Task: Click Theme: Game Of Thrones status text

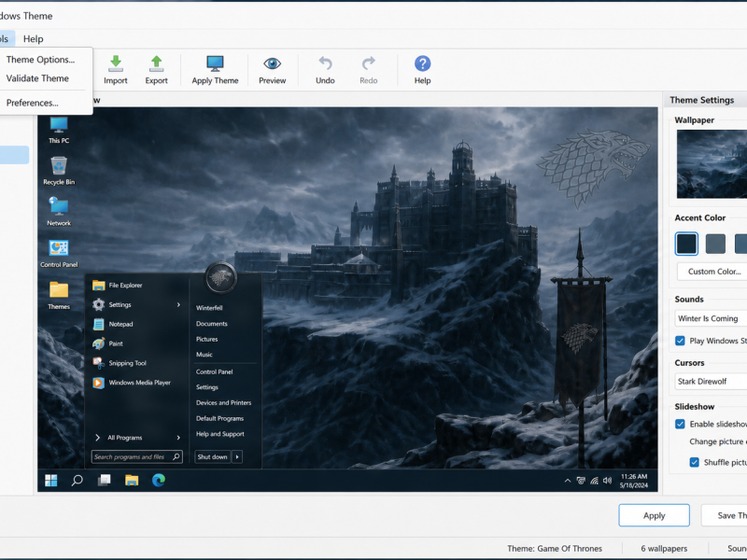Action: (555, 549)
